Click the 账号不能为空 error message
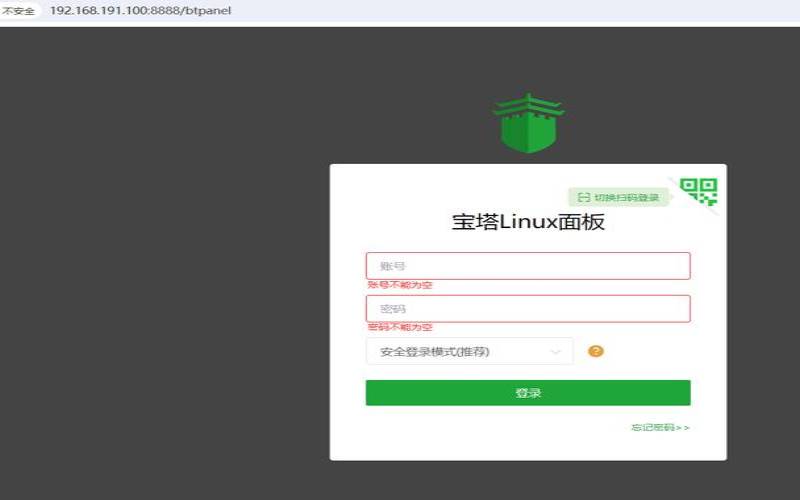Screen dimensions: 800x500 click(399, 285)
